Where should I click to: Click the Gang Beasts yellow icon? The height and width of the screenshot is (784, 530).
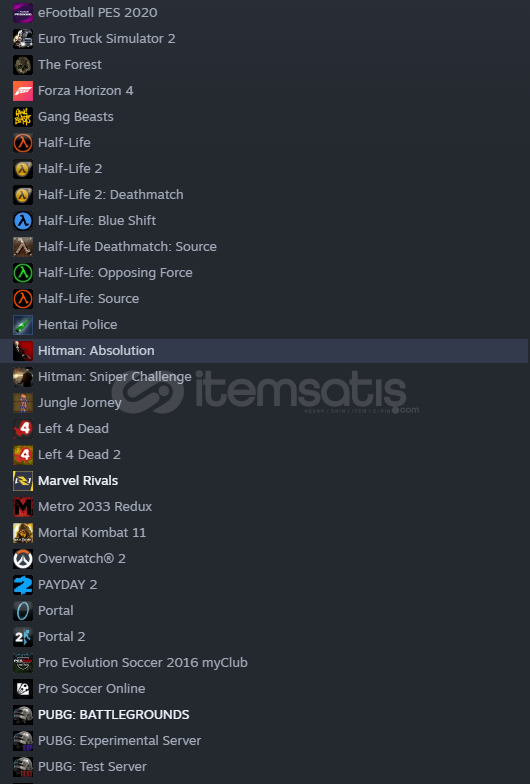23,117
